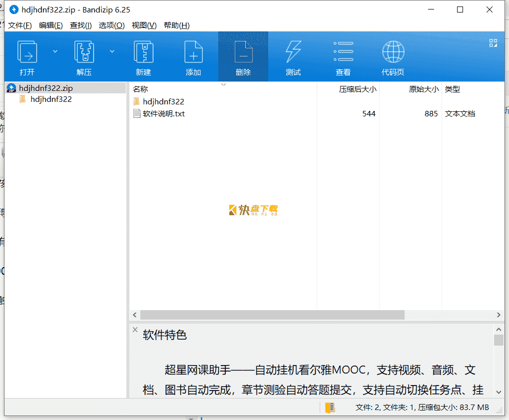The image size is (509, 420).
Task: Close the preview pane with X
Action: [135, 330]
